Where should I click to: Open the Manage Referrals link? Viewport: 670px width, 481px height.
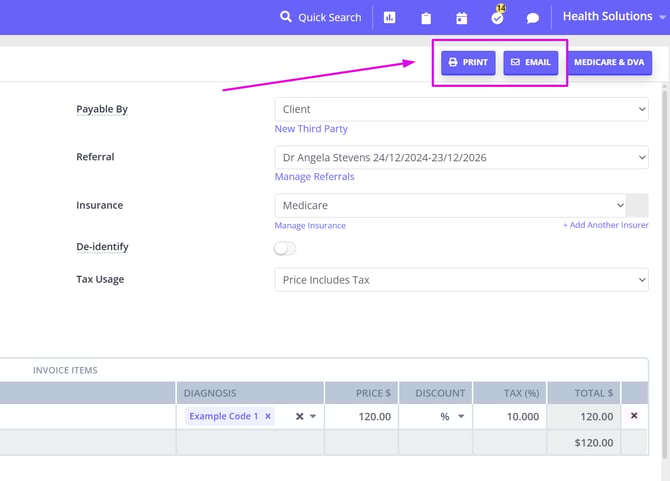[x=314, y=177]
